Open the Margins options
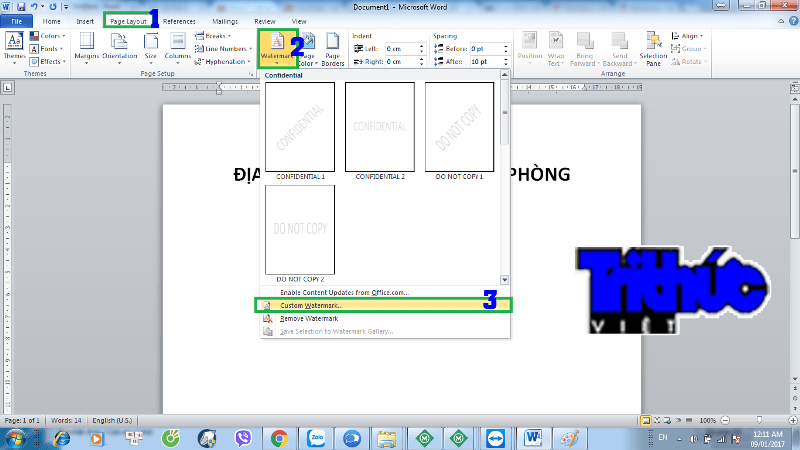This screenshot has width=800, height=450. (x=86, y=48)
